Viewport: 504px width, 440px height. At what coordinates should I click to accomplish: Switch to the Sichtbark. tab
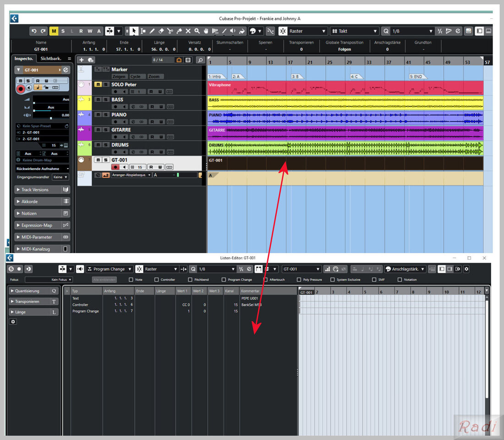[x=50, y=59]
